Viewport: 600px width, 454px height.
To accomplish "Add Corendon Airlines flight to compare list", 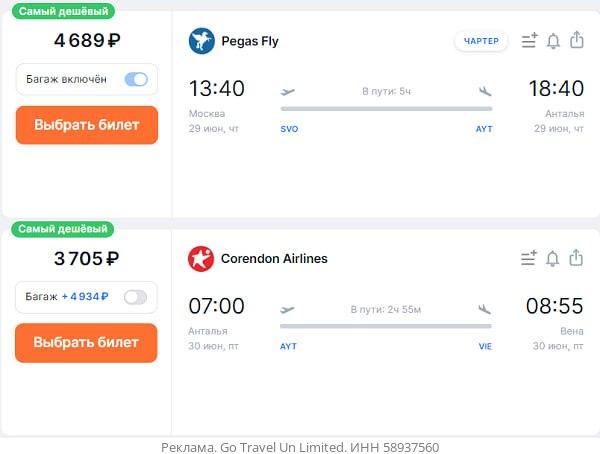I will coord(528,258).
